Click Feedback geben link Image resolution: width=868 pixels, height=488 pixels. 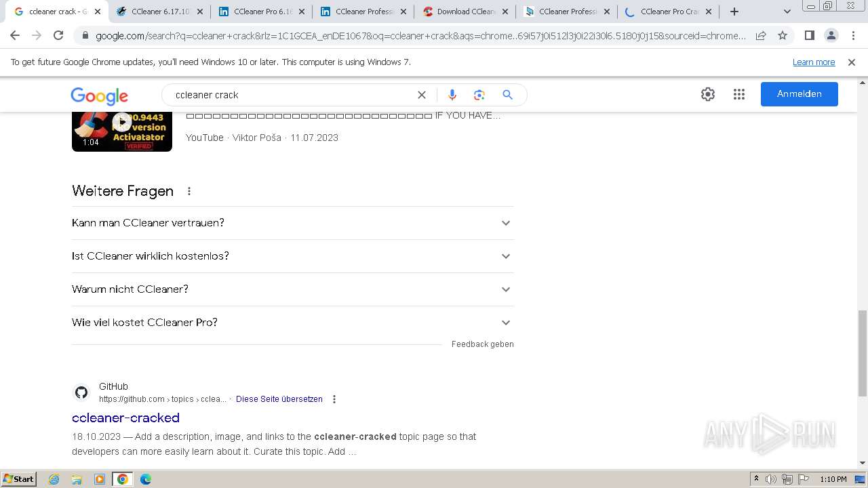(483, 344)
